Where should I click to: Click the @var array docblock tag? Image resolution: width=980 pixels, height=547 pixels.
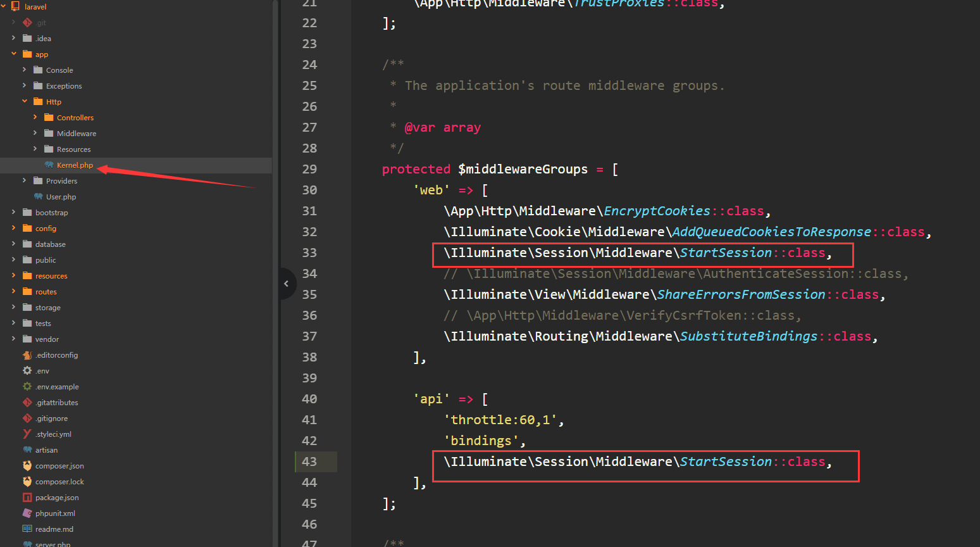(443, 127)
